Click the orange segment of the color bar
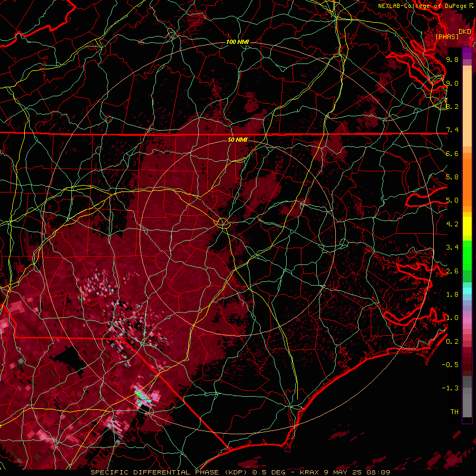This screenshot has width=476, height=476. click(467, 183)
